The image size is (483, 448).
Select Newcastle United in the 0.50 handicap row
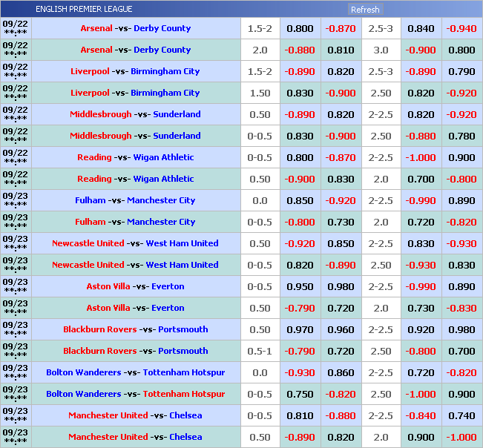click(88, 243)
